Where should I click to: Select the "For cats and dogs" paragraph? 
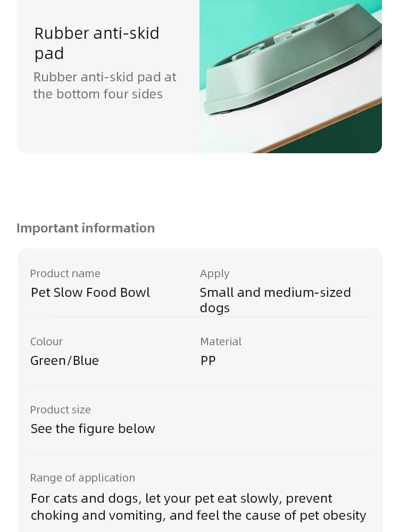tap(198, 506)
